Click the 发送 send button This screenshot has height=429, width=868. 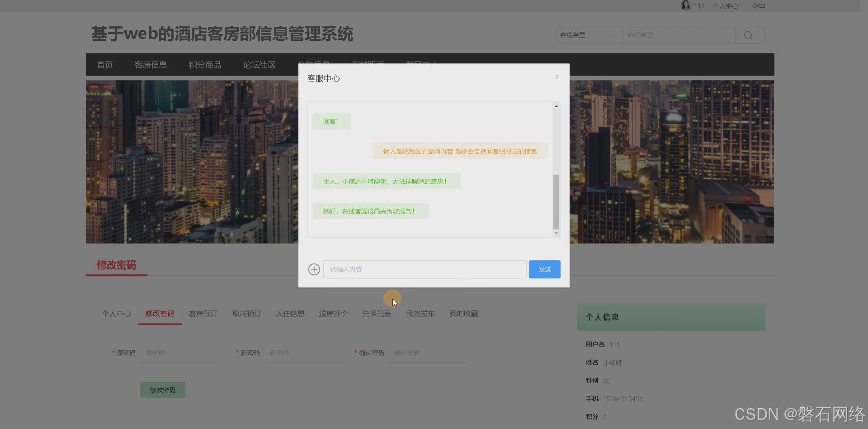544,269
